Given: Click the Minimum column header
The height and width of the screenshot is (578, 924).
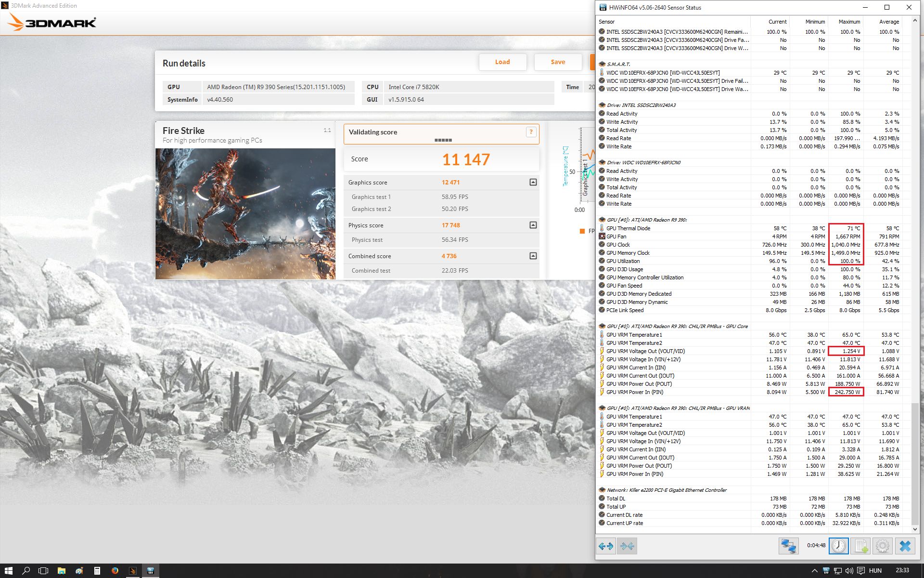Looking at the screenshot, I should 808,22.
